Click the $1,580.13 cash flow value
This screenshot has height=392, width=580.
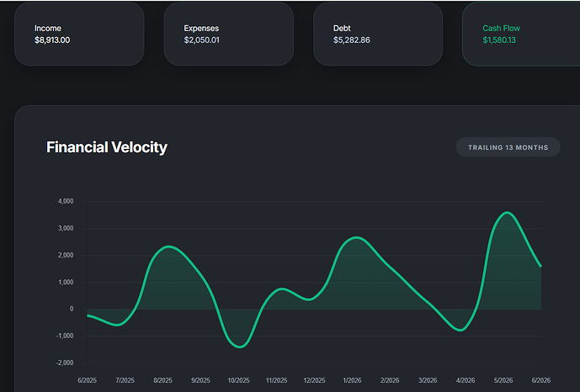tap(499, 40)
